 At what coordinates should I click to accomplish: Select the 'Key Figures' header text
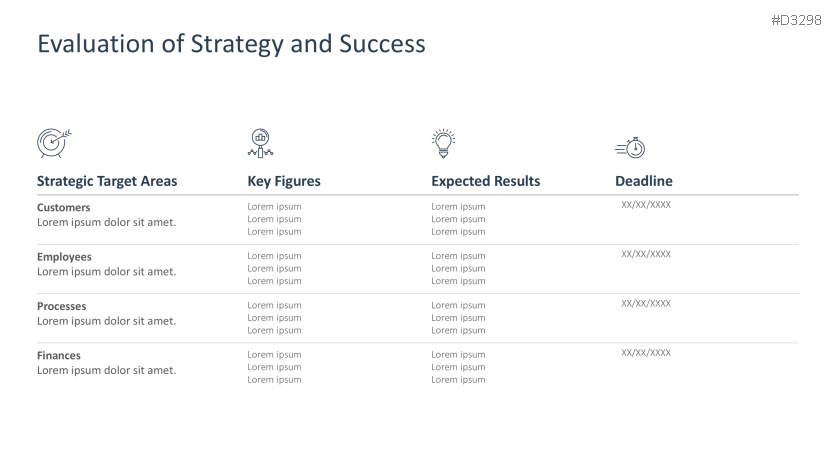click(x=284, y=181)
